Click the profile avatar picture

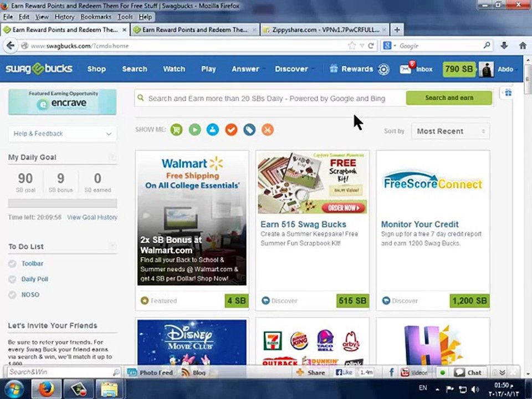pos(486,69)
